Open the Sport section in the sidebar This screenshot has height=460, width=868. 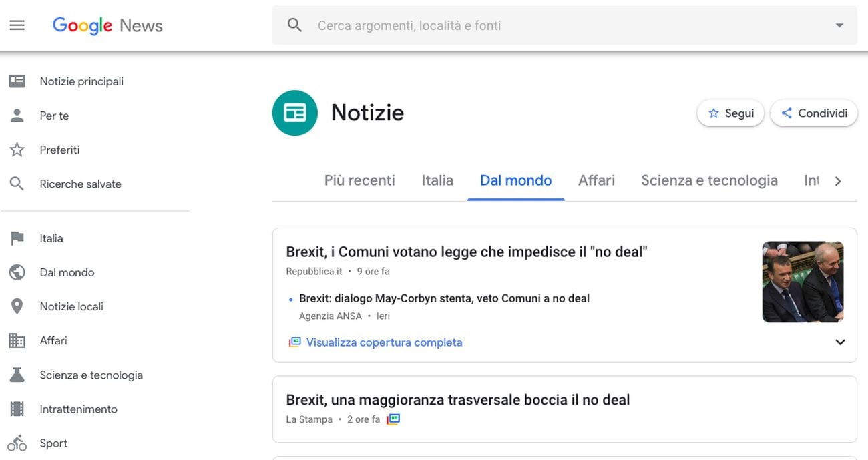pyautogui.click(x=53, y=443)
